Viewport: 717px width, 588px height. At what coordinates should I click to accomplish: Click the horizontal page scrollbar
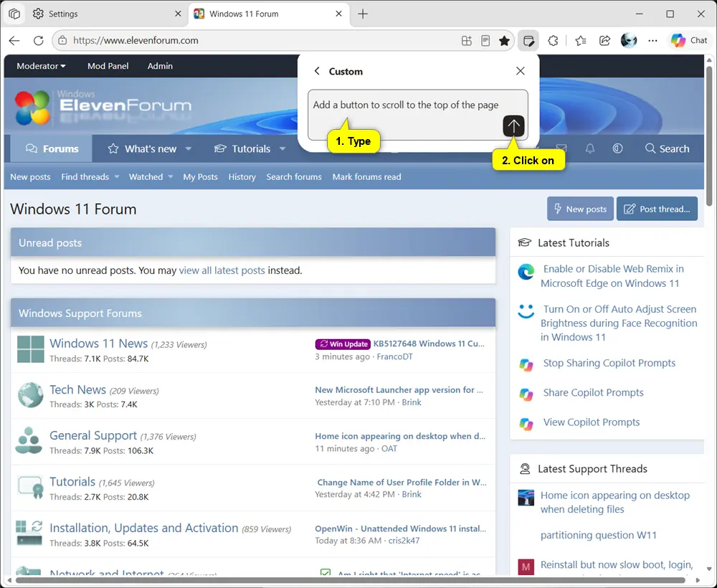click(x=351, y=580)
